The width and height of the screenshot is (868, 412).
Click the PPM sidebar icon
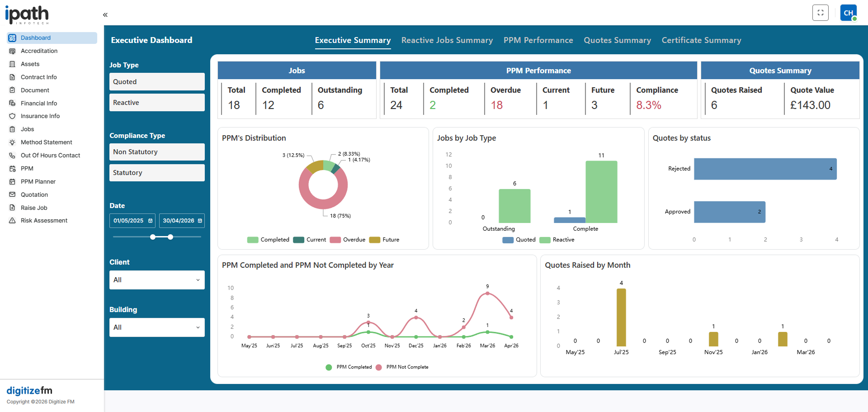[12, 169]
